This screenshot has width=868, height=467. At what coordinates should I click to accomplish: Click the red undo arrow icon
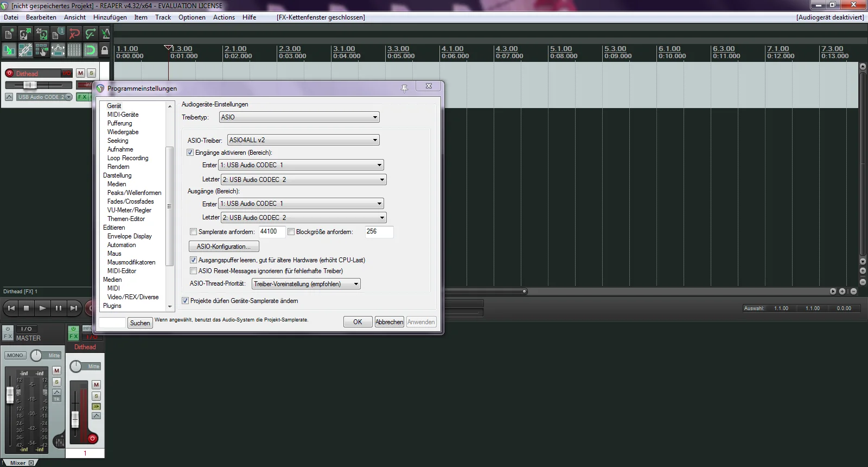pos(74,34)
